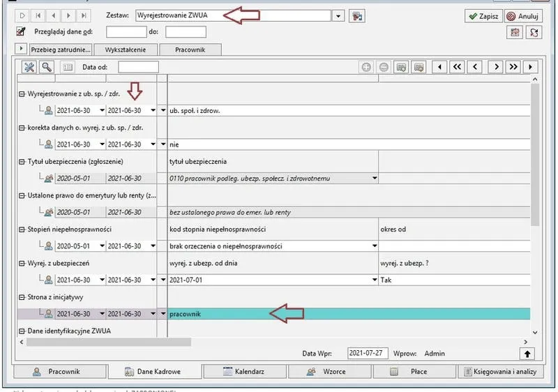Image resolution: width=558 pixels, height=392 pixels.
Task: Open the Kalendarz bottom tab
Action: pyautogui.click(x=245, y=371)
